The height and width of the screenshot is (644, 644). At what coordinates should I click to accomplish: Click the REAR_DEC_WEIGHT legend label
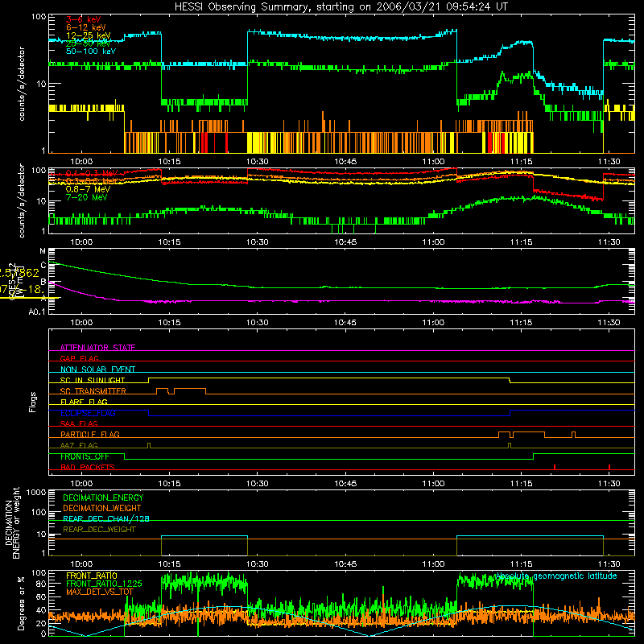(x=99, y=530)
